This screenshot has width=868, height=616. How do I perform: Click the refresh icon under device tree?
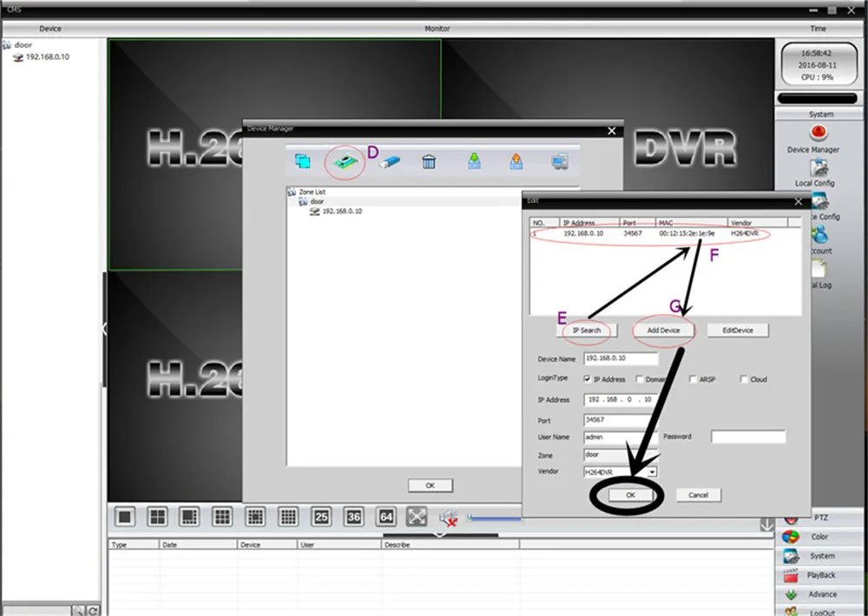93,611
